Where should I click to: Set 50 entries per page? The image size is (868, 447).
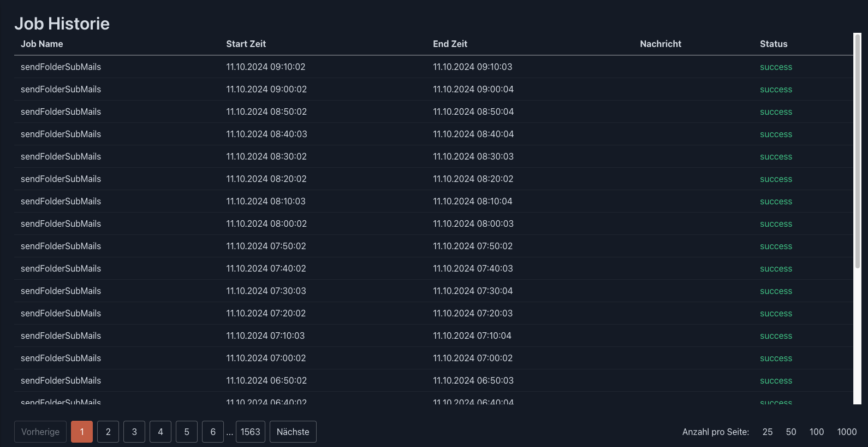pyautogui.click(x=791, y=432)
